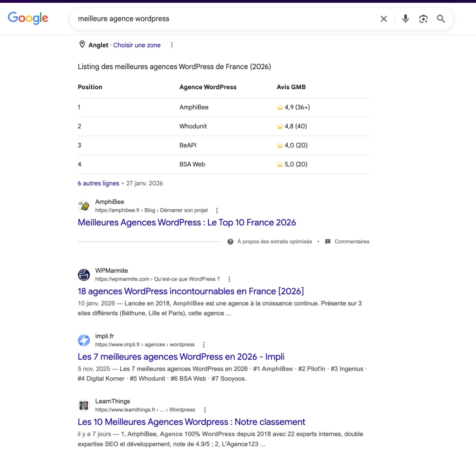Click BeAPI cell in the agency table
This screenshot has width=476, height=461.
tap(188, 145)
